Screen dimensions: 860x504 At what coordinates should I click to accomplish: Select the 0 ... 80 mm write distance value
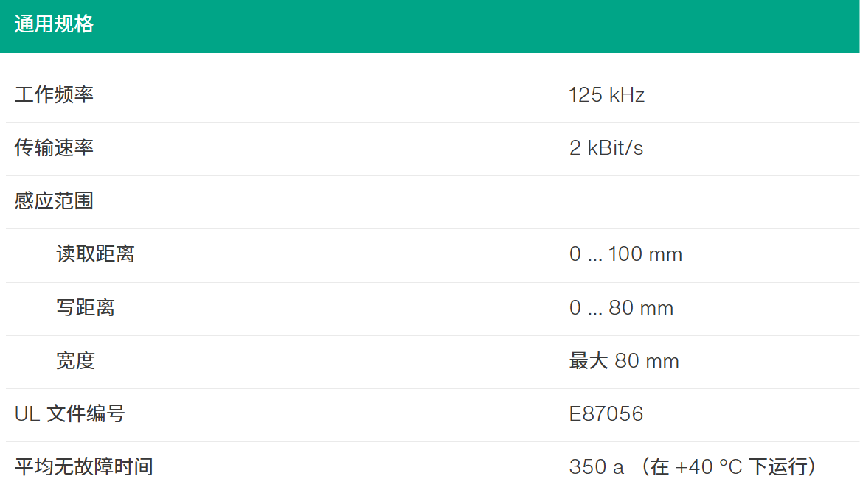click(x=621, y=307)
